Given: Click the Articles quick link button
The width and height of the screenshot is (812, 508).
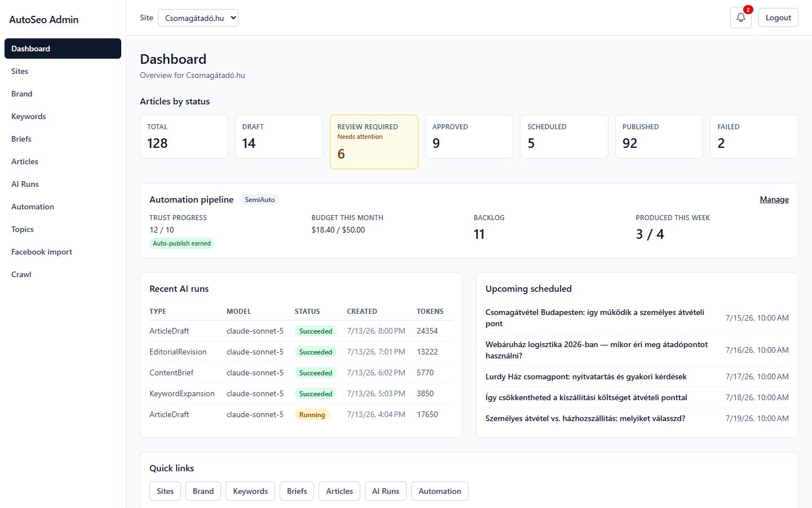Looking at the screenshot, I should [x=339, y=491].
